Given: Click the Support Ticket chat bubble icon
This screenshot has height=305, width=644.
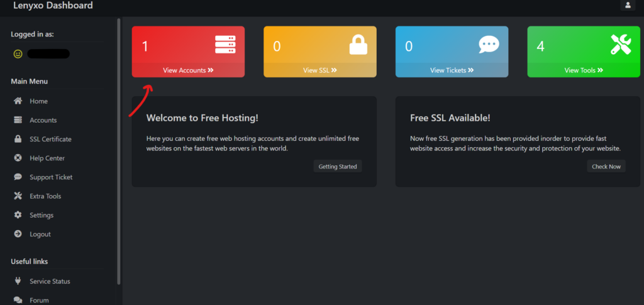Looking at the screenshot, I should tap(18, 177).
